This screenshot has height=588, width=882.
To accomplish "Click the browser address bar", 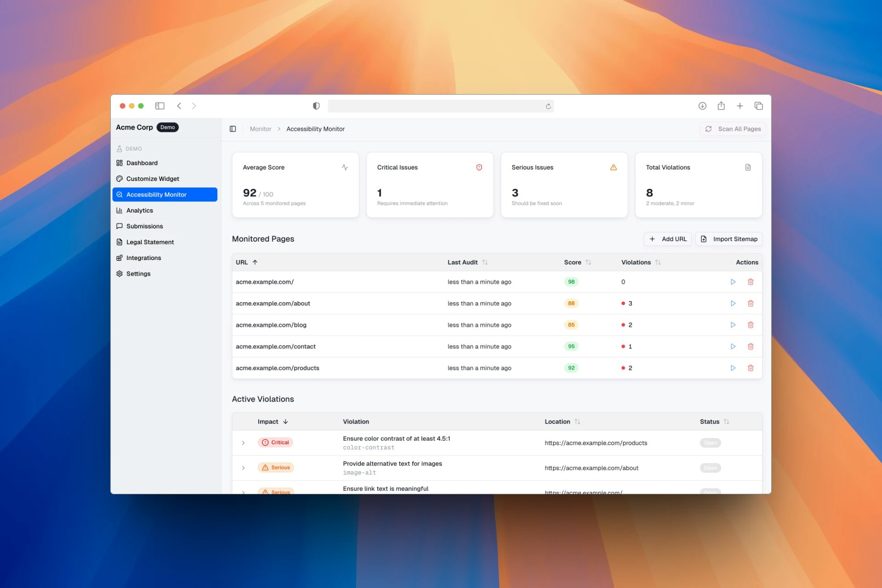I will tap(436, 106).
